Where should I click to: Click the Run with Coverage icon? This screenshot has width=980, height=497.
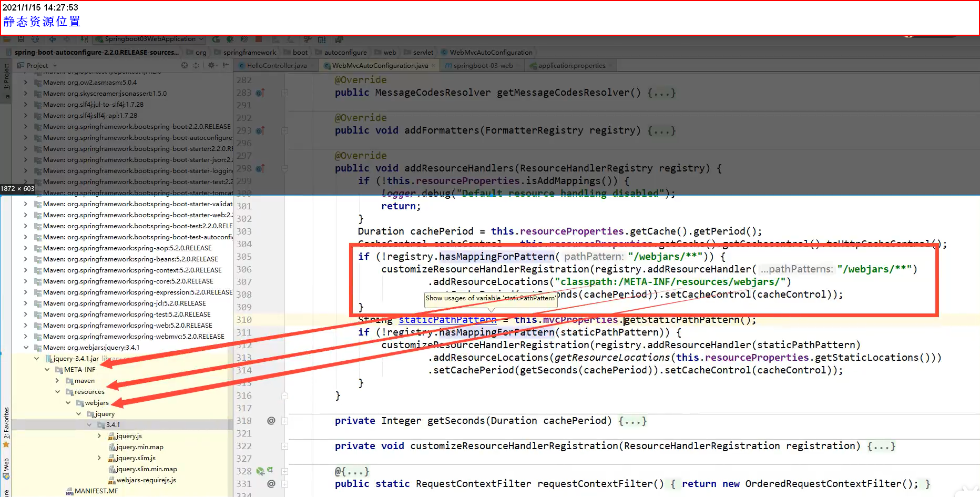(244, 39)
